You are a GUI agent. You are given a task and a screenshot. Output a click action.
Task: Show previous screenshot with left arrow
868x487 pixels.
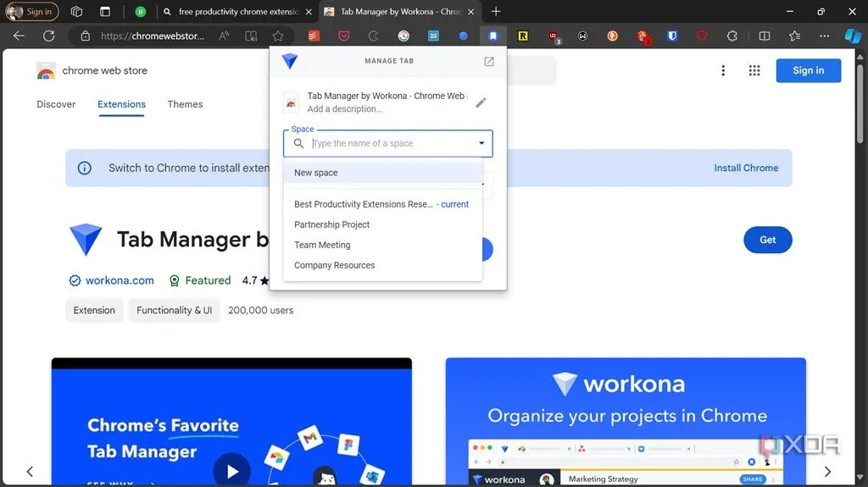(30, 472)
